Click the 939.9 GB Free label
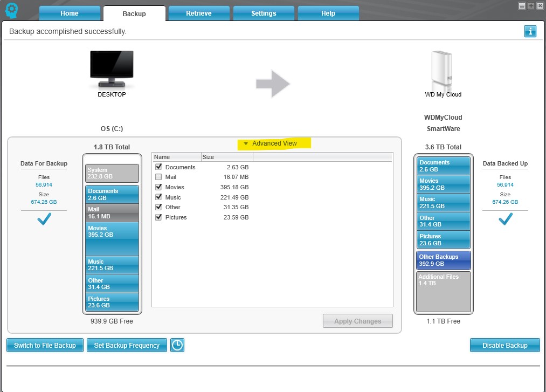The image size is (546, 392). point(112,321)
